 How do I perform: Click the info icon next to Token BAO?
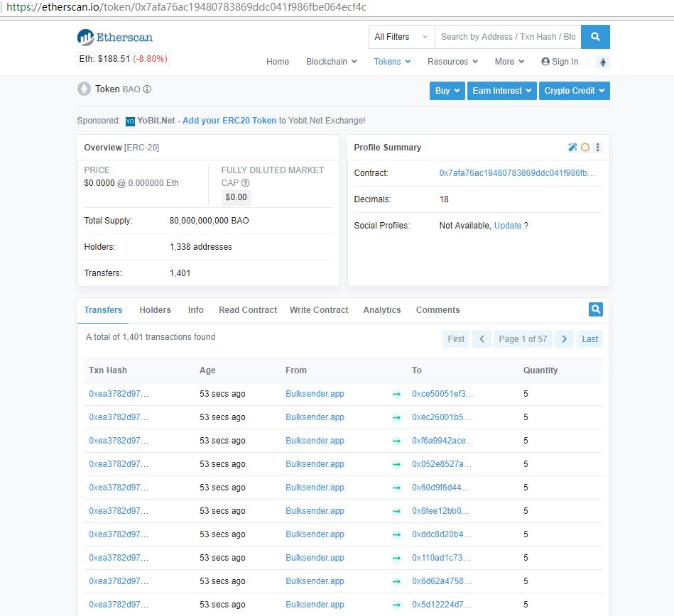click(x=147, y=89)
